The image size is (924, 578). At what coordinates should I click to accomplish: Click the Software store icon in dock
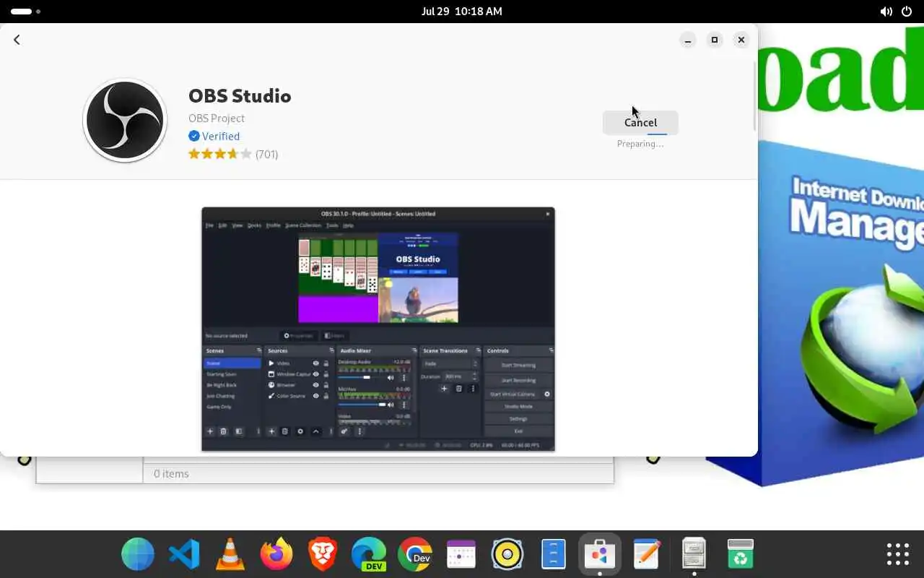pos(600,554)
